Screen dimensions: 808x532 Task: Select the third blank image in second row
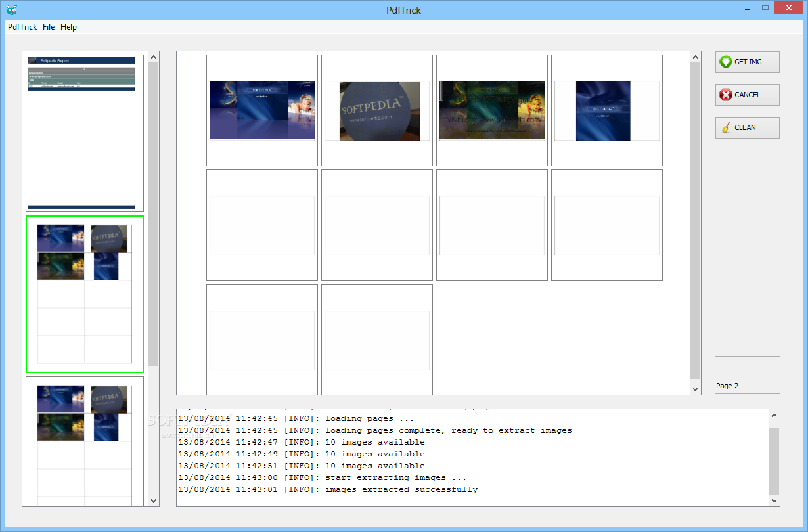492,225
